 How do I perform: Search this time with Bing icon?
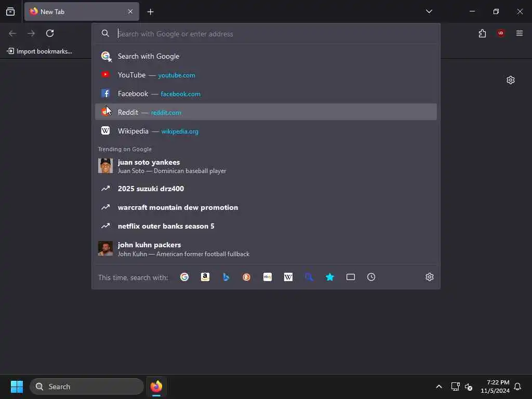(x=226, y=277)
